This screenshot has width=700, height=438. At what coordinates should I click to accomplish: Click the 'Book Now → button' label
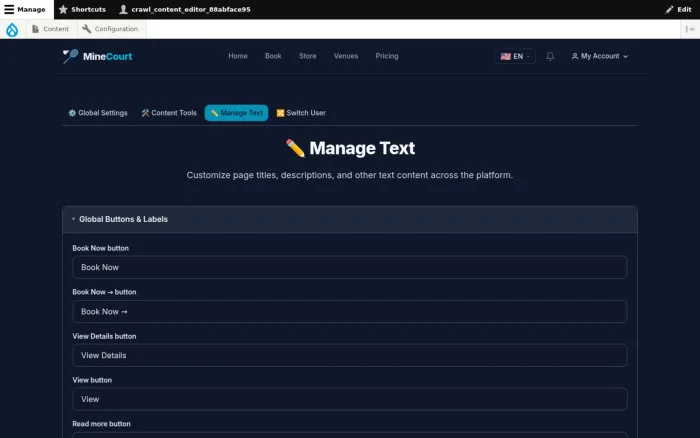[x=104, y=292]
